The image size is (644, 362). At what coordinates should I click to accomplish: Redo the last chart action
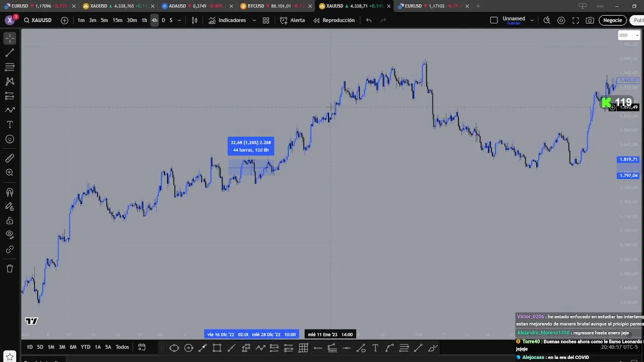[383, 20]
